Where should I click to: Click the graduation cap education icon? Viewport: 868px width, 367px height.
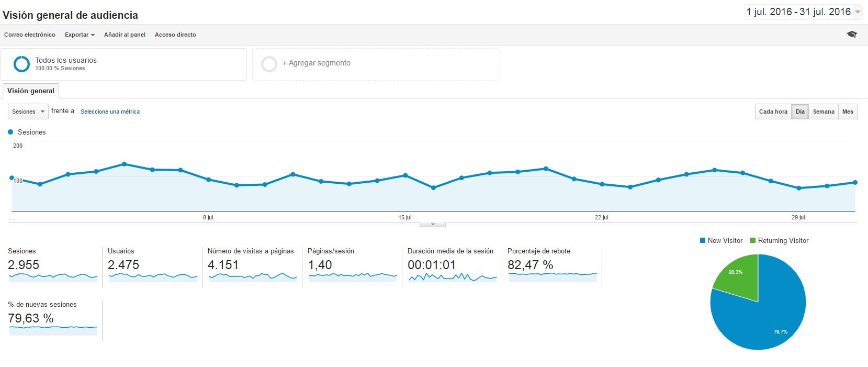point(852,35)
